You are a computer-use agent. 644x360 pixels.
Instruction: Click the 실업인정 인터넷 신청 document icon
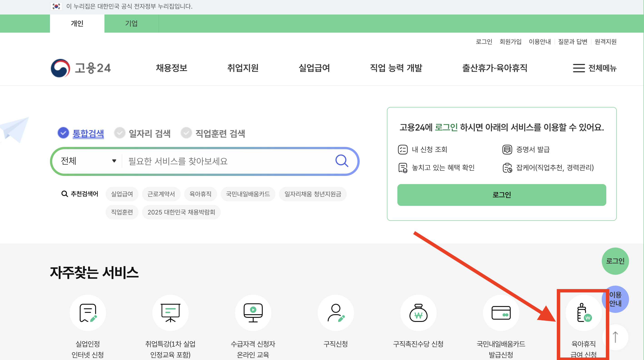coord(88,313)
